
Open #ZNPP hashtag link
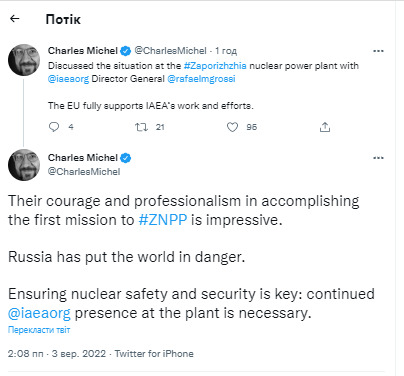(163, 220)
